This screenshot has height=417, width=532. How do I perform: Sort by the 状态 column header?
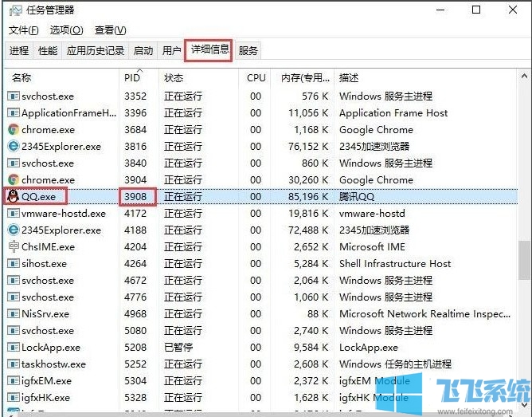(x=198, y=78)
